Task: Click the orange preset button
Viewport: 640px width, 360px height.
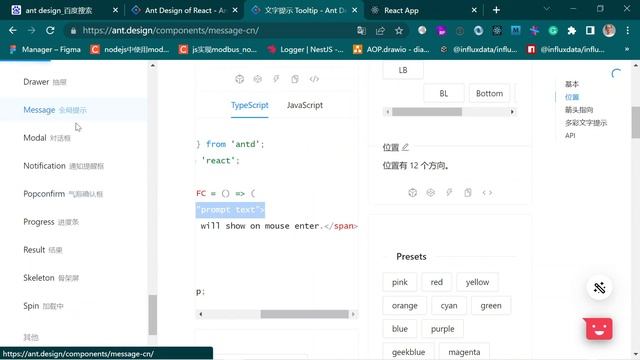Action: pos(404,306)
